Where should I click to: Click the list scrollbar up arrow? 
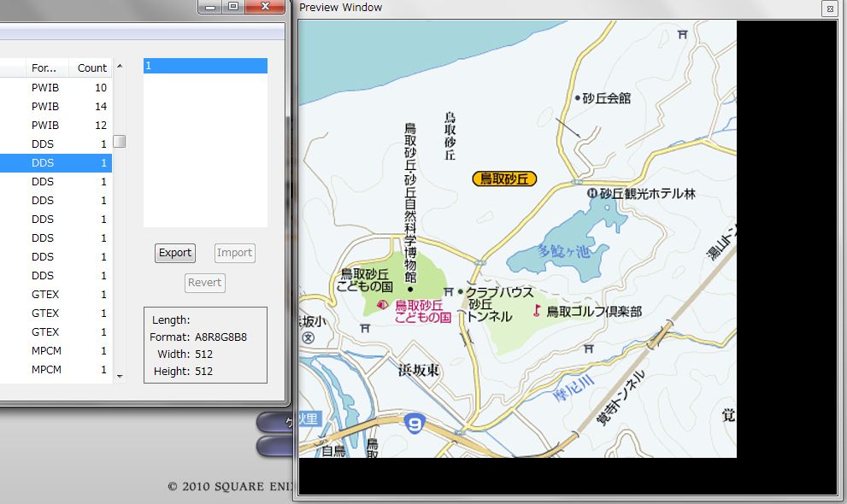coord(120,66)
